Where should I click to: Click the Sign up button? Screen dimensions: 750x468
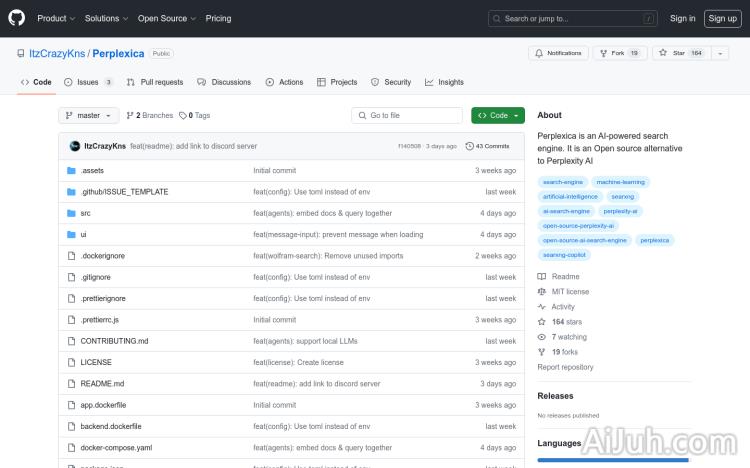[x=720, y=18]
